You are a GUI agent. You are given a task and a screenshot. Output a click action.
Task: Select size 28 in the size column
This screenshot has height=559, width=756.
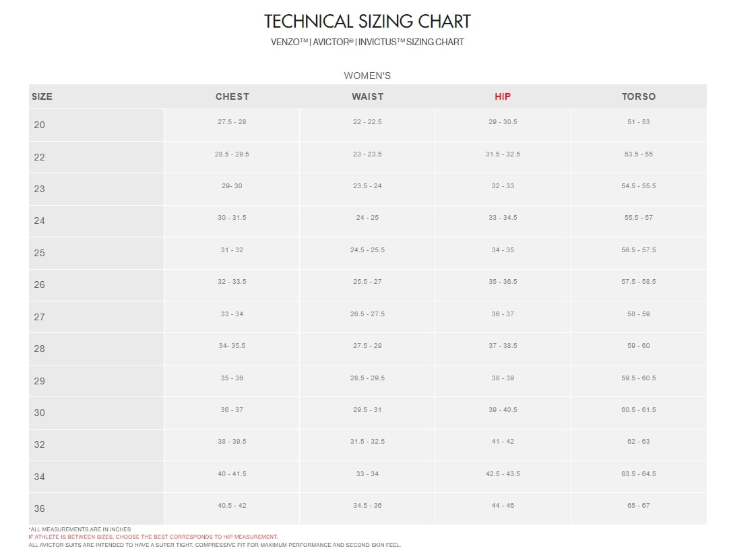click(40, 349)
